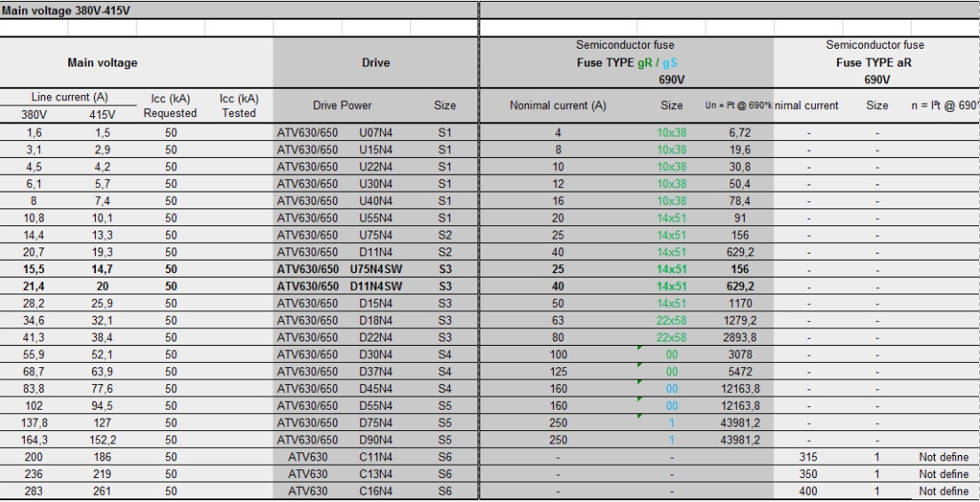Screen dimensions: 980x502
Task: Select I²t value '1170'
Action: click(x=740, y=303)
